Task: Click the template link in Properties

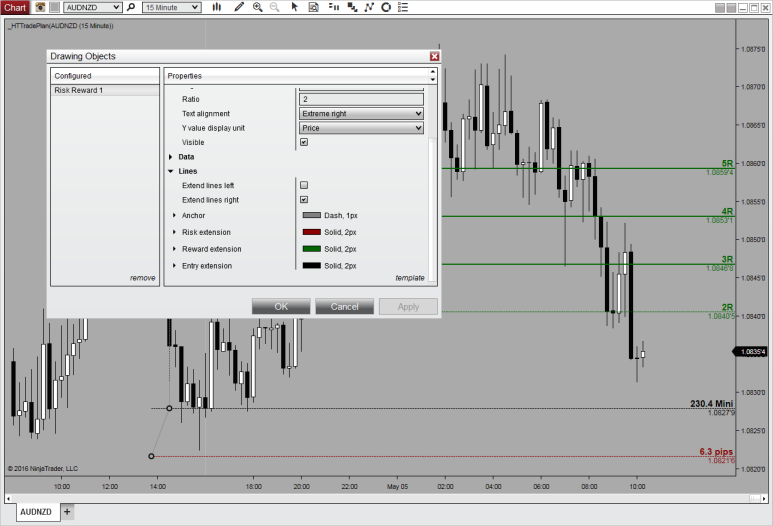Action: (410, 278)
